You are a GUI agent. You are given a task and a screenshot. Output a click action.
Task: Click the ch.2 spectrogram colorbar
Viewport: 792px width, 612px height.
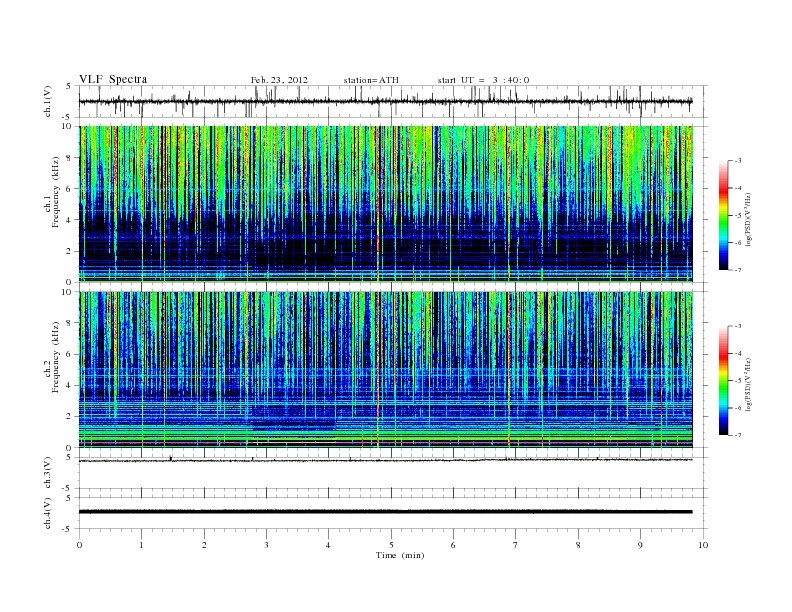(x=724, y=381)
